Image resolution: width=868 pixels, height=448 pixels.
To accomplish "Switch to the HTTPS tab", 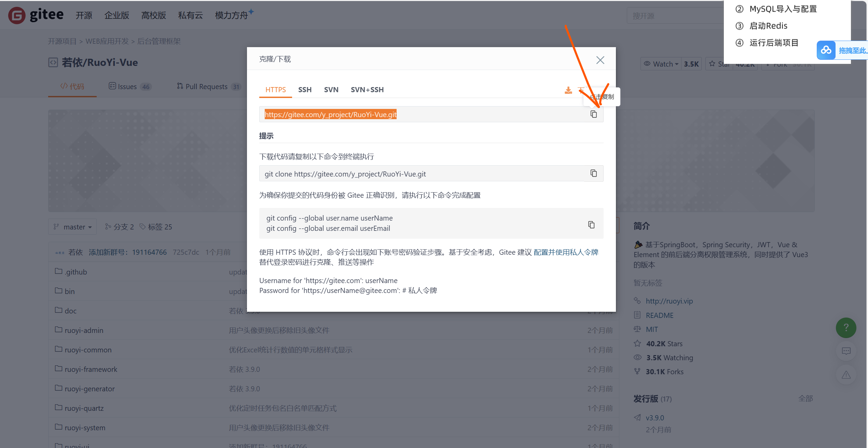I will [x=275, y=89].
